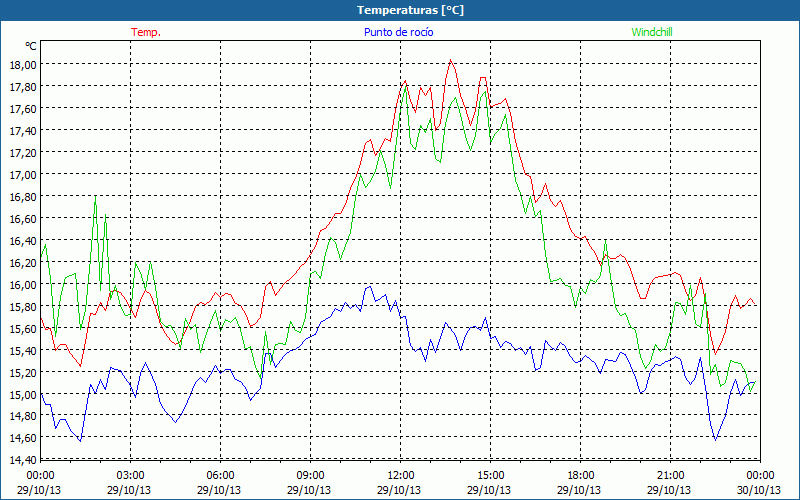
Task: Click the 17,00 y-axis value
Action: click(x=23, y=174)
